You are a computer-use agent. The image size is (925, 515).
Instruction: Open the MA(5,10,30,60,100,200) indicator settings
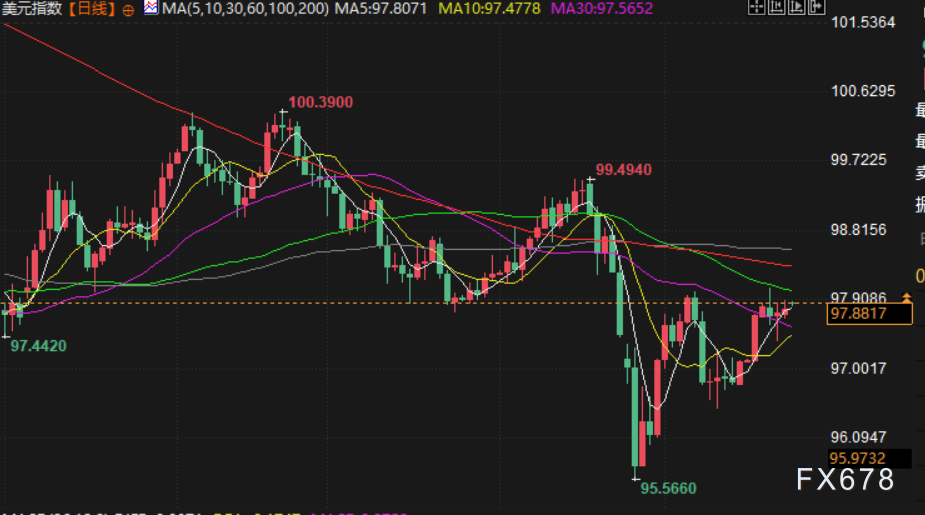(245, 8)
